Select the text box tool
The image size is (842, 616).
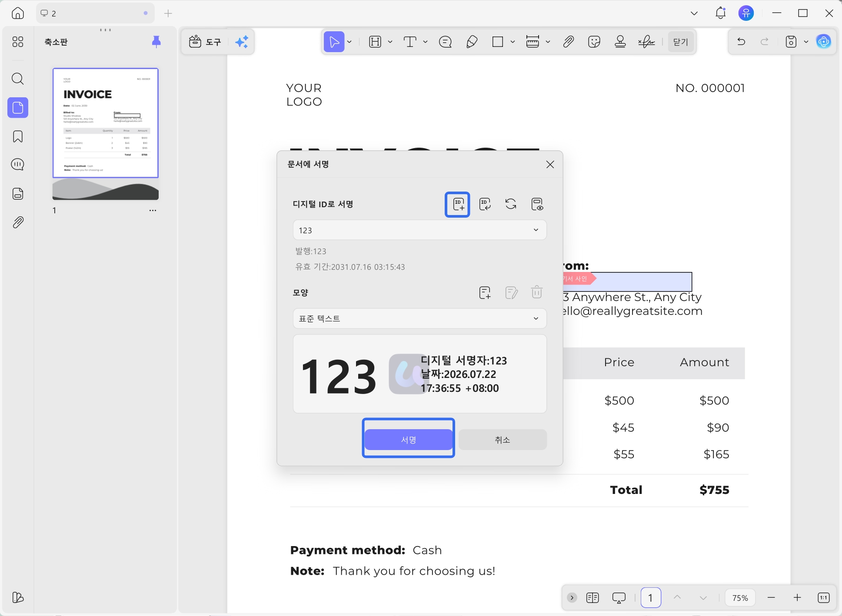[x=410, y=42]
